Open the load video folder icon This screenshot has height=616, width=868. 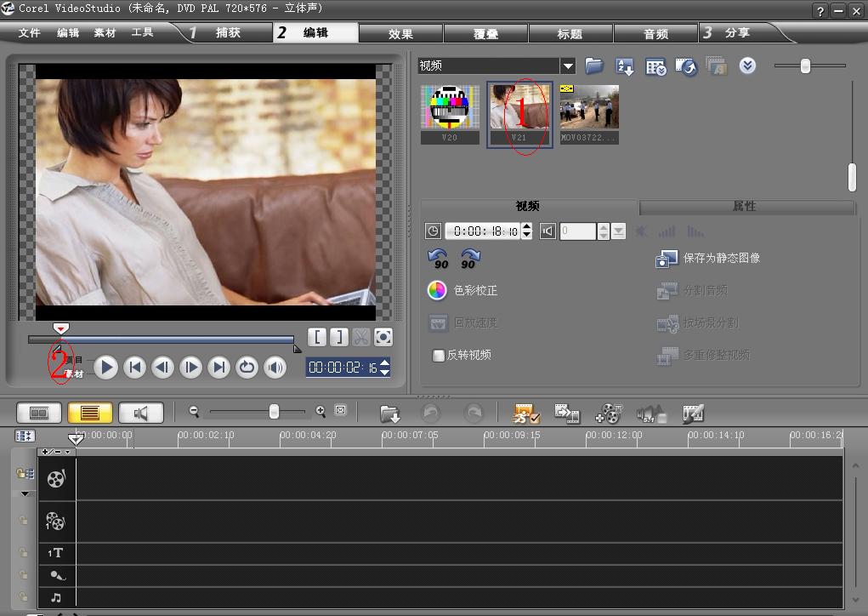pyautogui.click(x=594, y=66)
